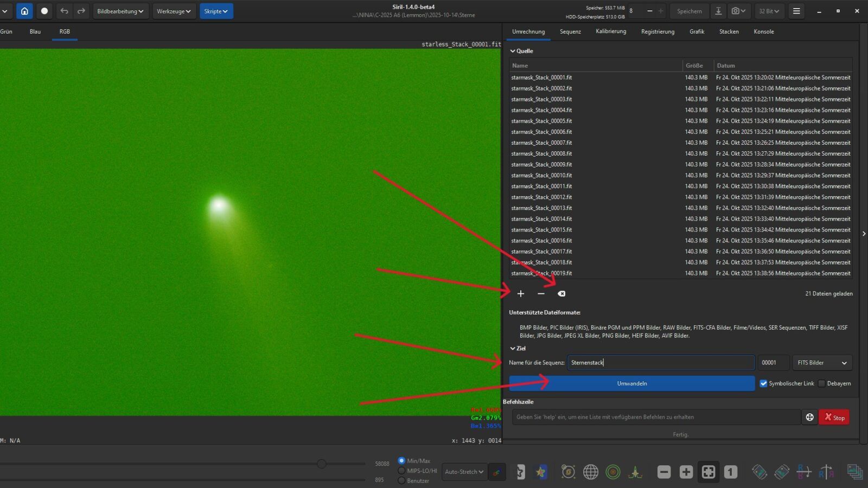This screenshot has width=868, height=488.
Task: Enable the Debayern checkbox
Action: (822, 383)
